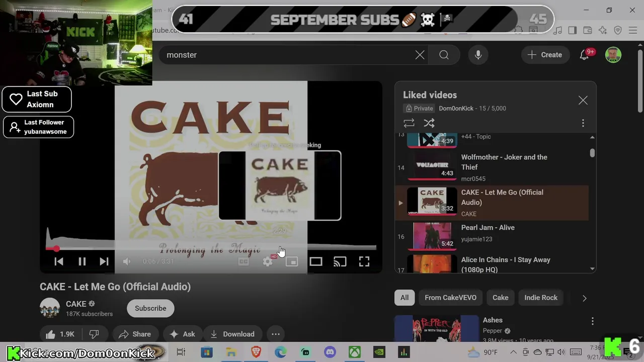Open the Brave wallet icon
Image resolution: width=644 pixels, height=362 pixels.
[x=587, y=30]
